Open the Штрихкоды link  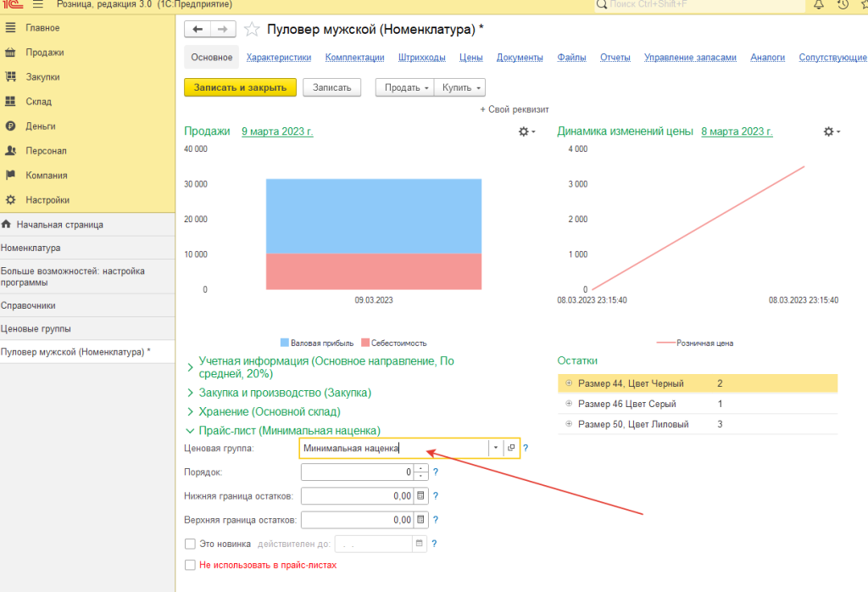422,57
